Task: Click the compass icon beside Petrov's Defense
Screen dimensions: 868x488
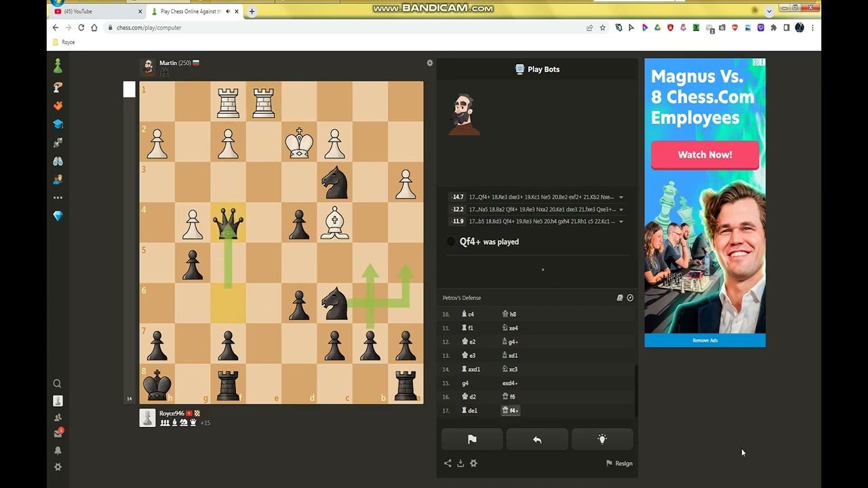Action: pyautogui.click(x=630, y=298)
